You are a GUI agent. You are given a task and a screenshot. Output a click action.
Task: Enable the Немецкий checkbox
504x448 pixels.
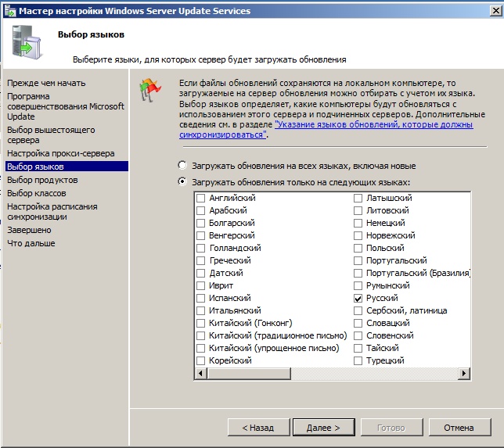point(358,223)
